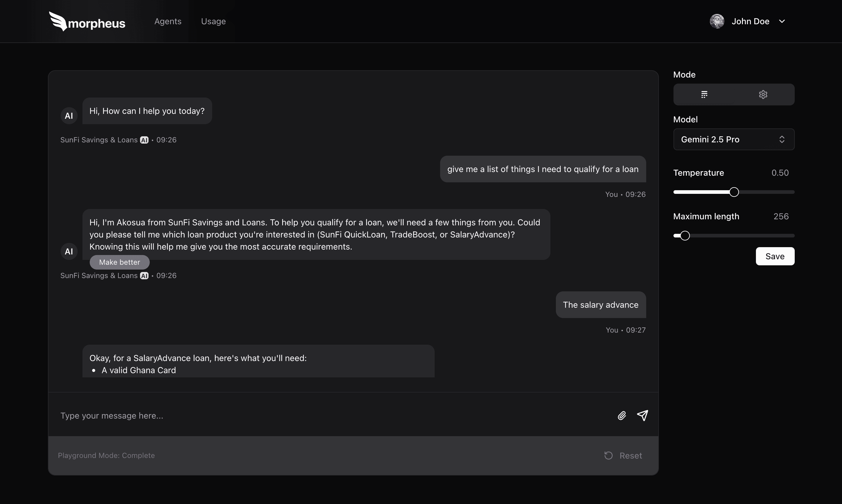Open model selector chevron control
Image resolution: width=842 pixels, height=504 pixels.
click(782, 139)
